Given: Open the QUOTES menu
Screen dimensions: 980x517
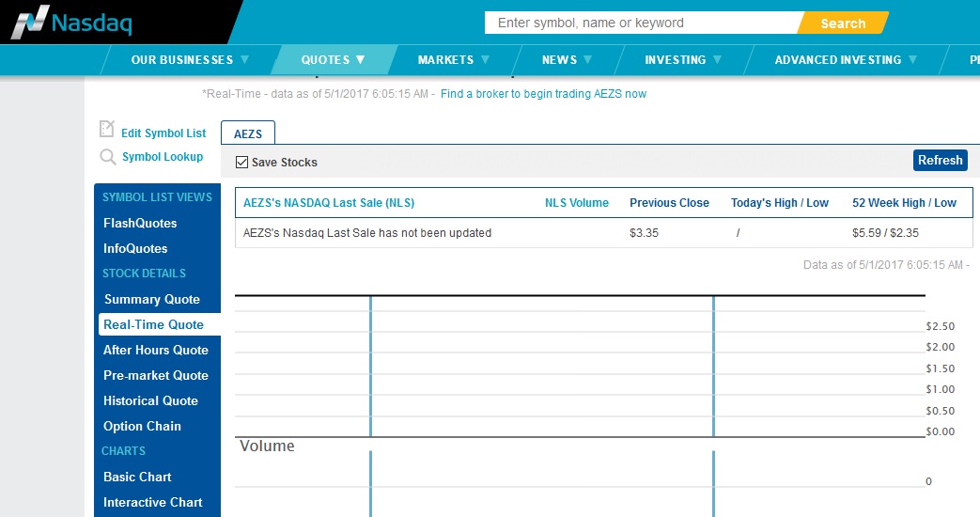Looking at the screenshot, I should (x=325, y=60).
